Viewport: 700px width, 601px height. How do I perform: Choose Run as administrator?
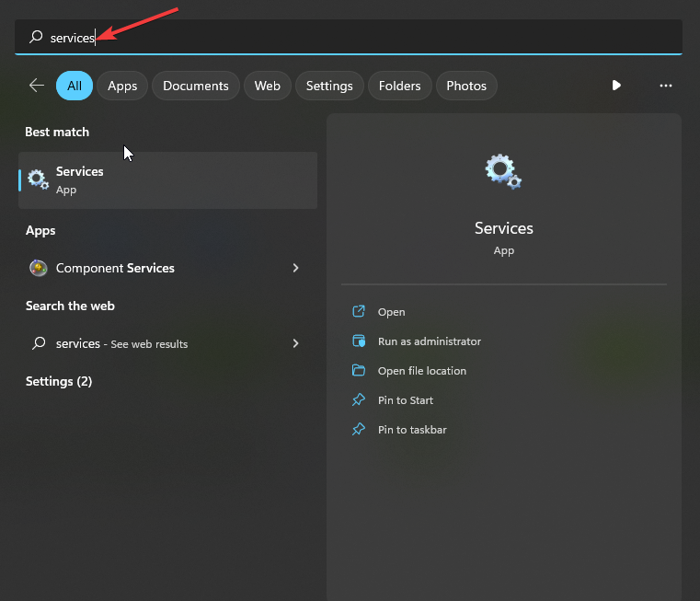click(430, 341)
